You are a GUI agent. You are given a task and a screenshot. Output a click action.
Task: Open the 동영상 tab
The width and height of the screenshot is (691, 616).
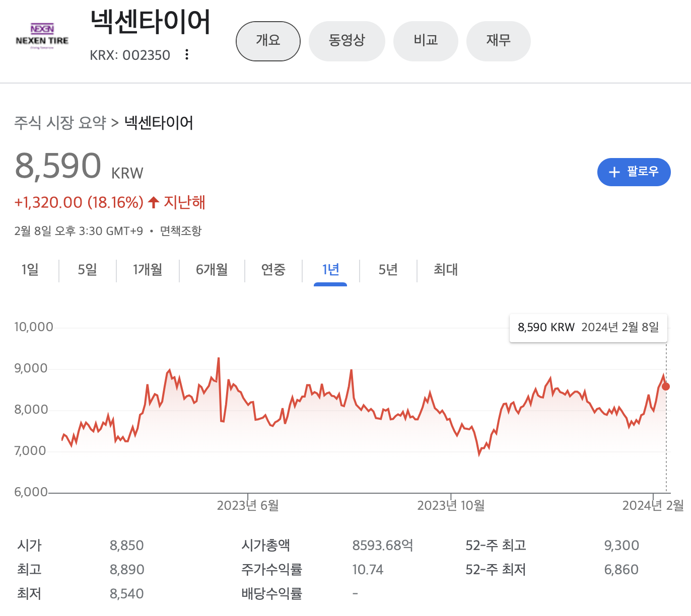(347, 41)
